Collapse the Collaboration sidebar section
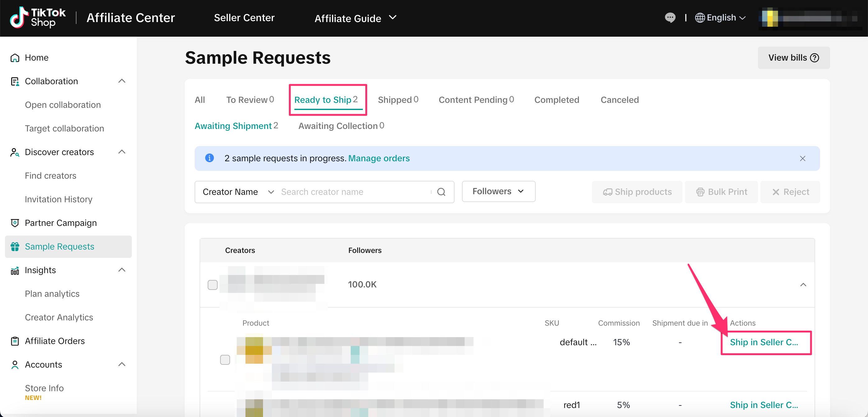This screenshot has height=417, width=868. click(x=122, y=81)
